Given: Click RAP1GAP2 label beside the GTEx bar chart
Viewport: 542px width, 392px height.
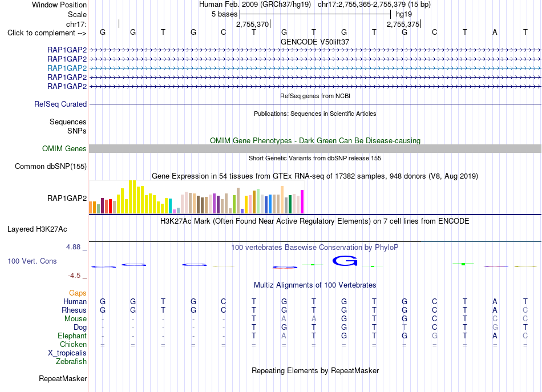Looking at the screenshot, I should (x=67, y=198).
